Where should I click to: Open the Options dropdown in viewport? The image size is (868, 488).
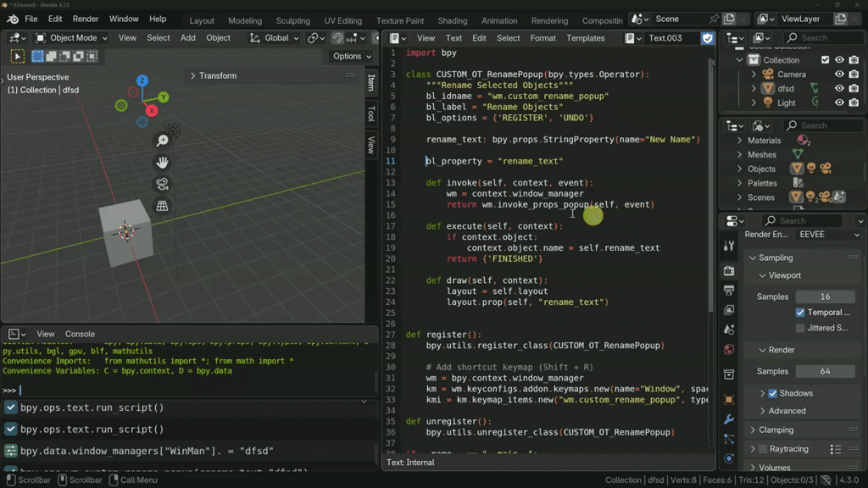(x=352, y=57)
